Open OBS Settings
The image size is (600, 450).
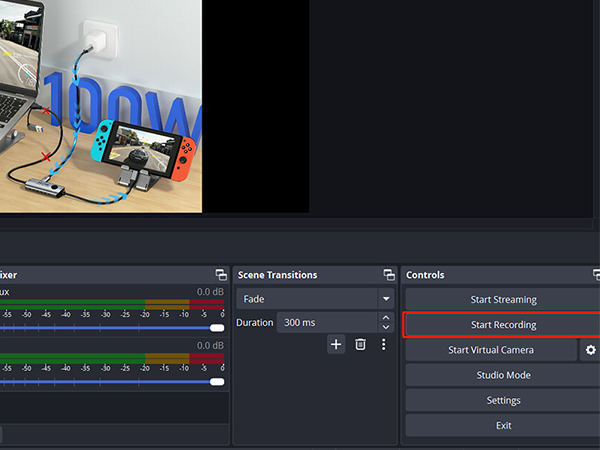(x=503, y=400)
